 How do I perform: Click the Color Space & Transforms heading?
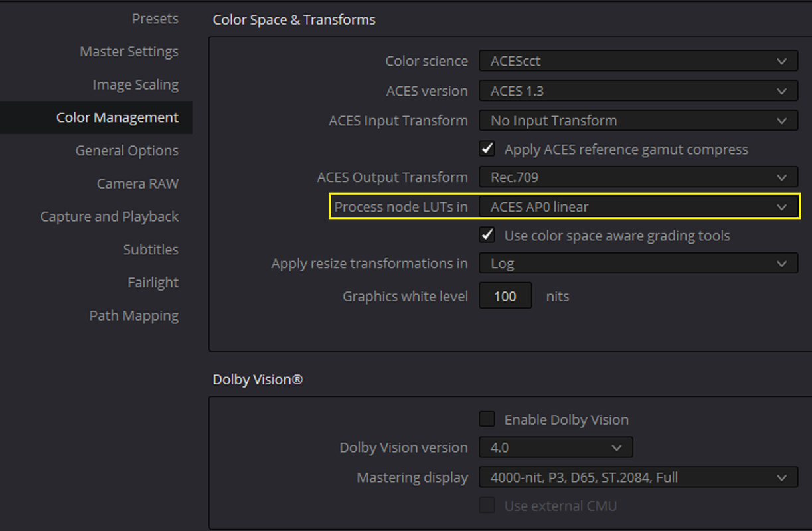pyautogui.click(x=294, y=20)
